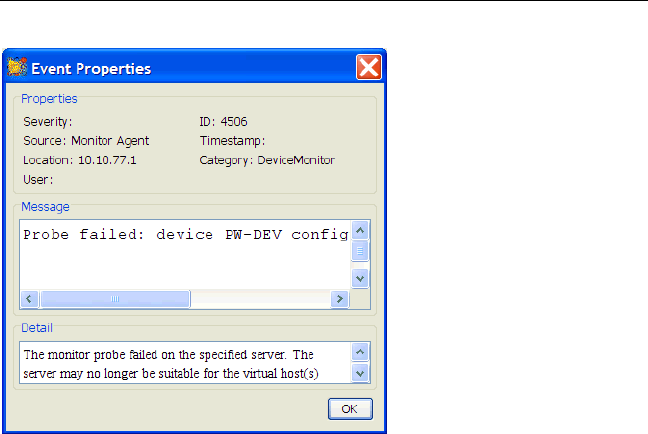Image resolution: width=648 pixels, height=434 pixels.
Task: Click the Message left scroll arrow
Action: tap(29, 299)
